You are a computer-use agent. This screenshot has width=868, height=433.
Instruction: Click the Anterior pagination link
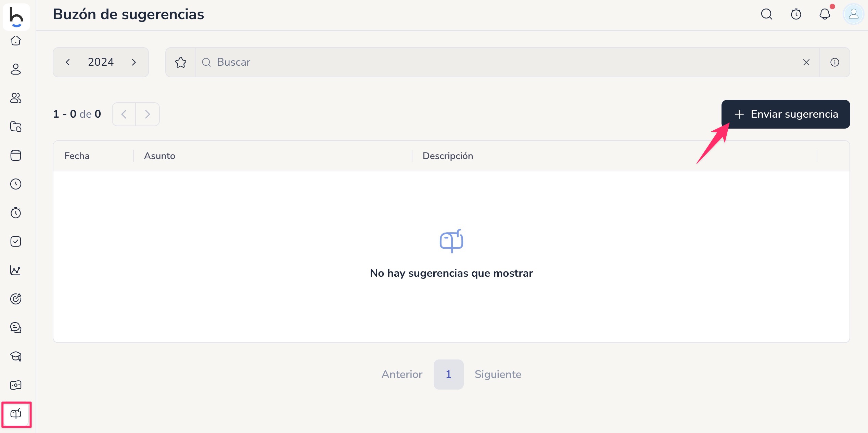coord(402,374)
